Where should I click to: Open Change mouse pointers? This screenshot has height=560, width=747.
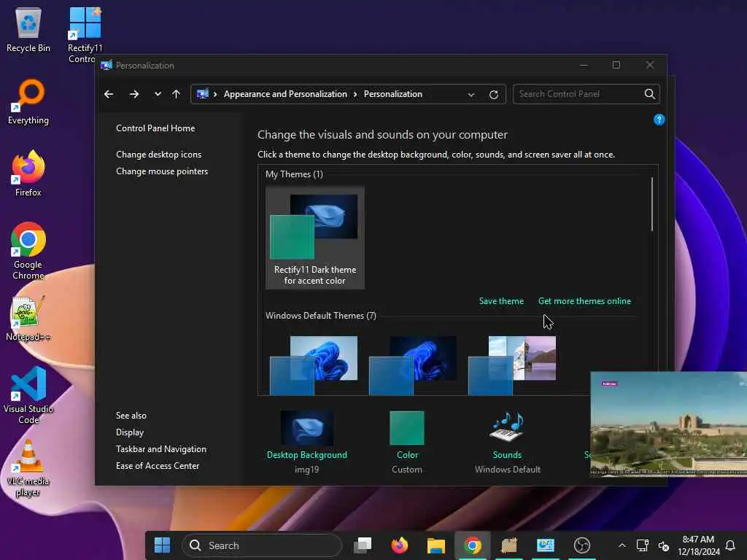[x=162, y=171]
